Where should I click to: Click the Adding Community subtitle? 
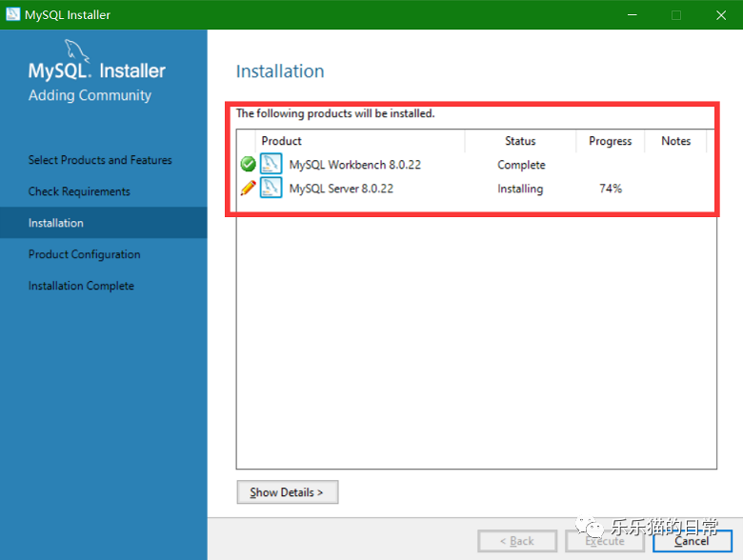pyautogui.click(x=90, y=95)
